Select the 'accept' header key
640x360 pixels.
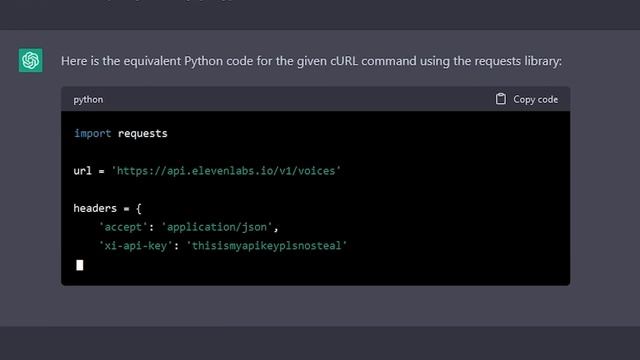123,227
